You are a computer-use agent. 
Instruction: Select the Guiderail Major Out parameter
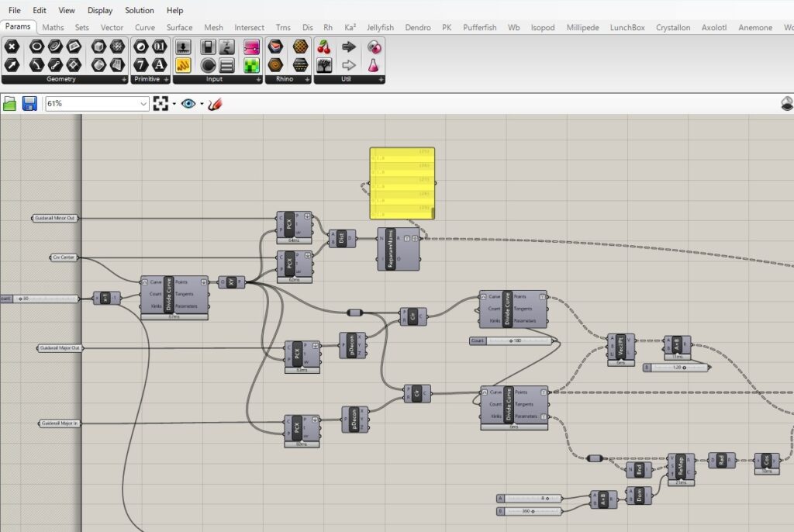tap(60, 348)
